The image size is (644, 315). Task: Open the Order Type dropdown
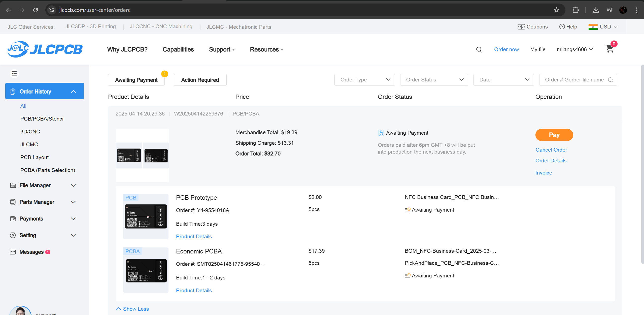pyautogui.click(x=364, y=80)
